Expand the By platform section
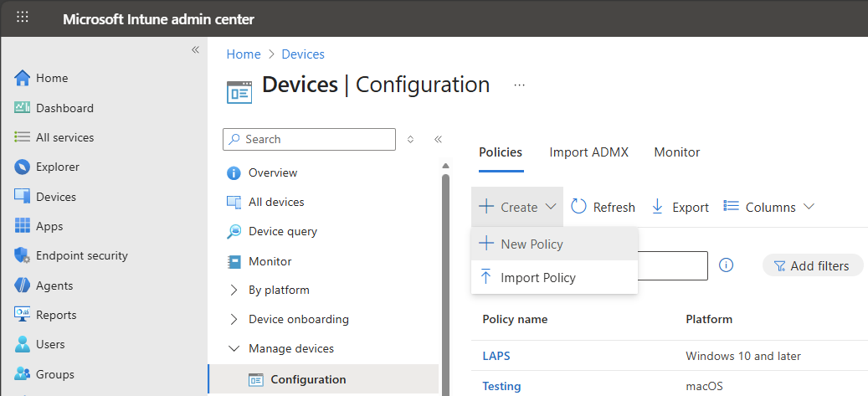 click(234, 291)
